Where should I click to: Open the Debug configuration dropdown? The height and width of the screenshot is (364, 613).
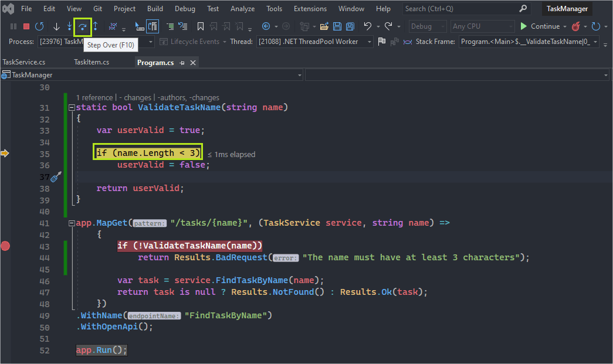[x=427, y=26]
